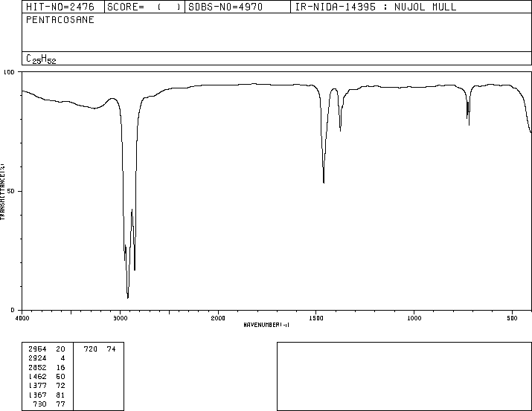Click the 1000 wavenumber axis label
The height and width of the screenshot is (411, 532).
tap(414, 318)
